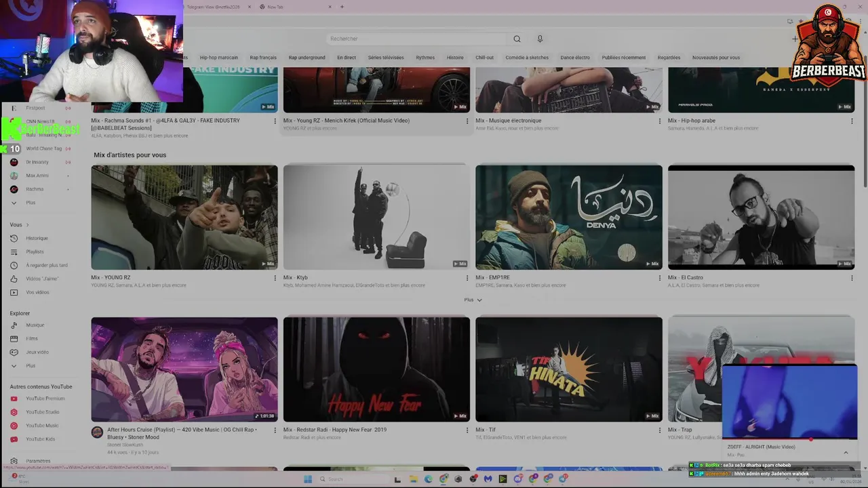This screenshot has height=488, width=868.
Task: Open options for Mix - Musique électronique
Action: coord(660,121)
